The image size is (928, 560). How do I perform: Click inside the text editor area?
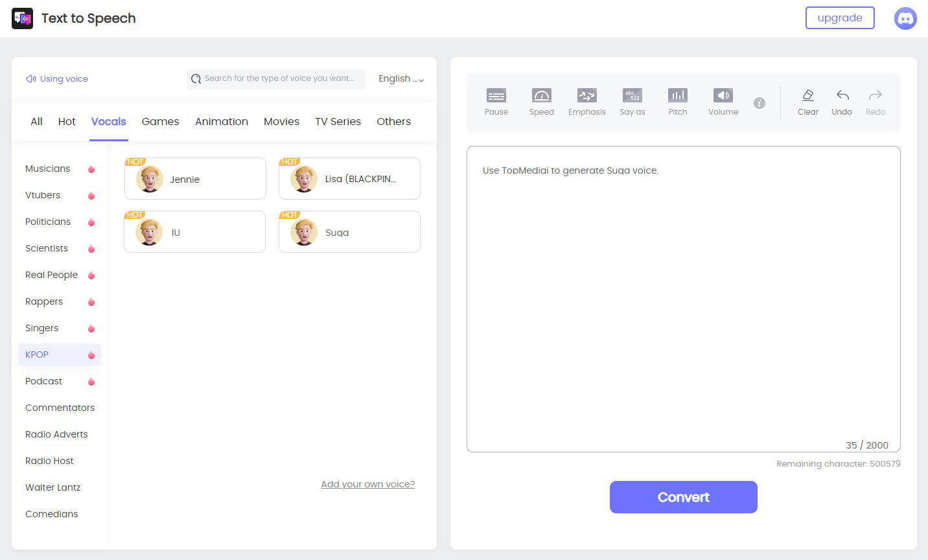point(683,299)
